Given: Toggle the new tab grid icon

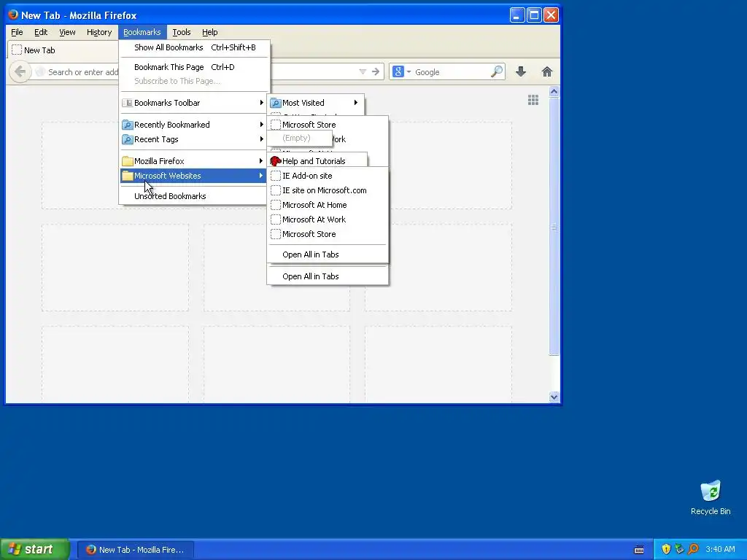Looking at the screenshot, I should click(533, 100).
